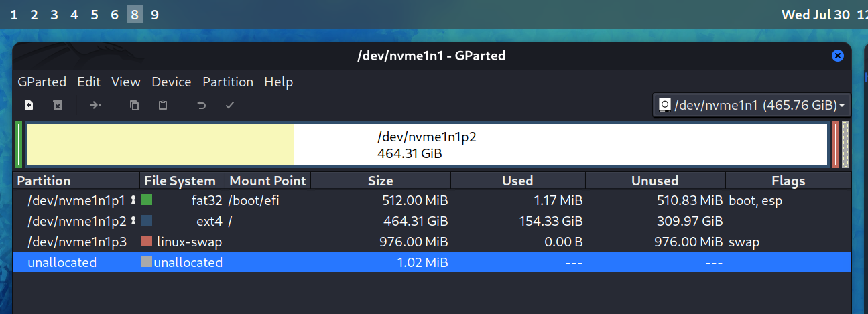This screenshot has width=868, height=314.
Task: Open the Device menu
Action: (172, 82)
